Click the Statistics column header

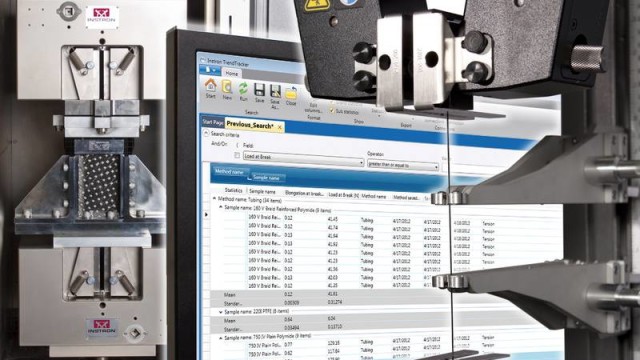click(233, 190)
